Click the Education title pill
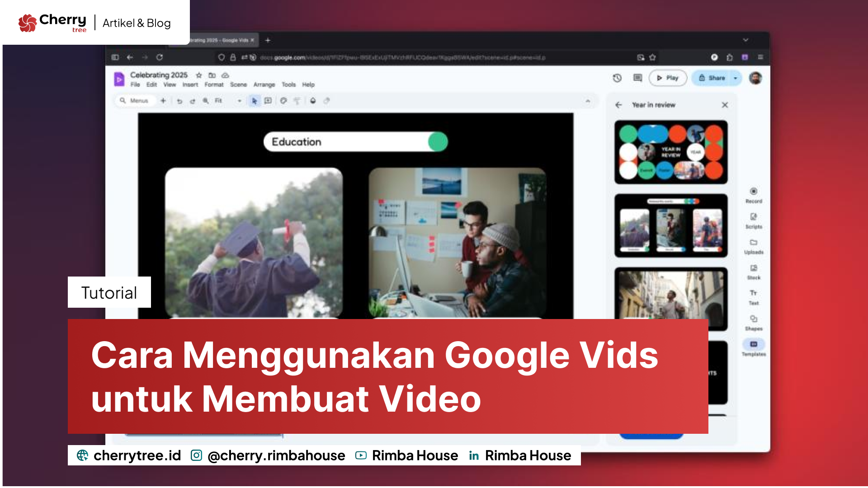Image resolution: width=868 pixels, height=488 pixels. 355,142
